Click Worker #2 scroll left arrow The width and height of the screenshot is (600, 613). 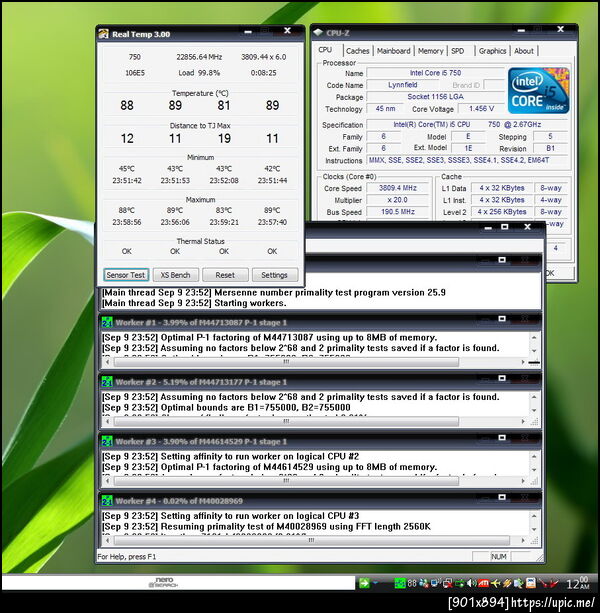[107, 421]
